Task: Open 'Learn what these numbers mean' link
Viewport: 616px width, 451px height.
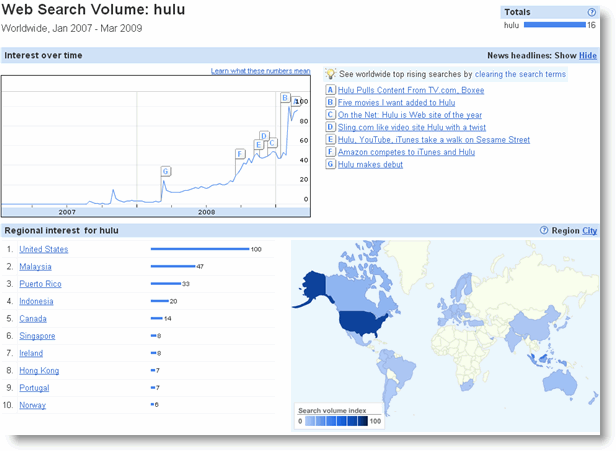Action: [x=260, y=71]
